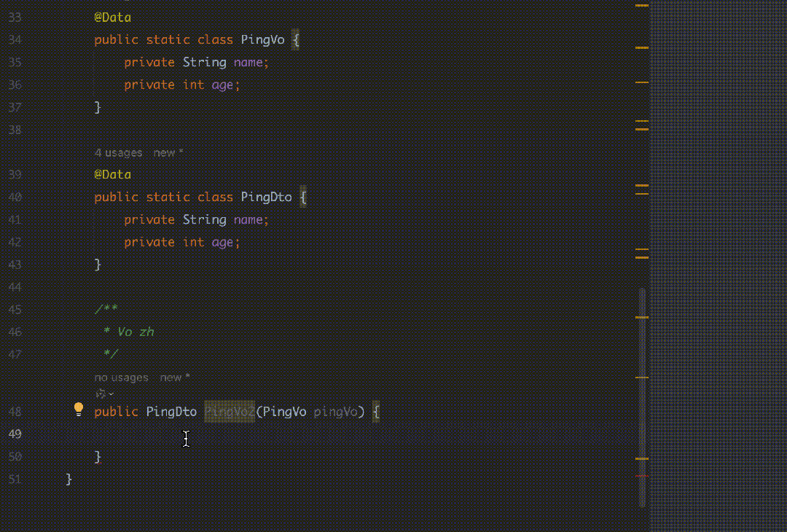Click the yellow lightbulb quick-fix icon
This screenshot has height=532, width=787.
(78, 410)
